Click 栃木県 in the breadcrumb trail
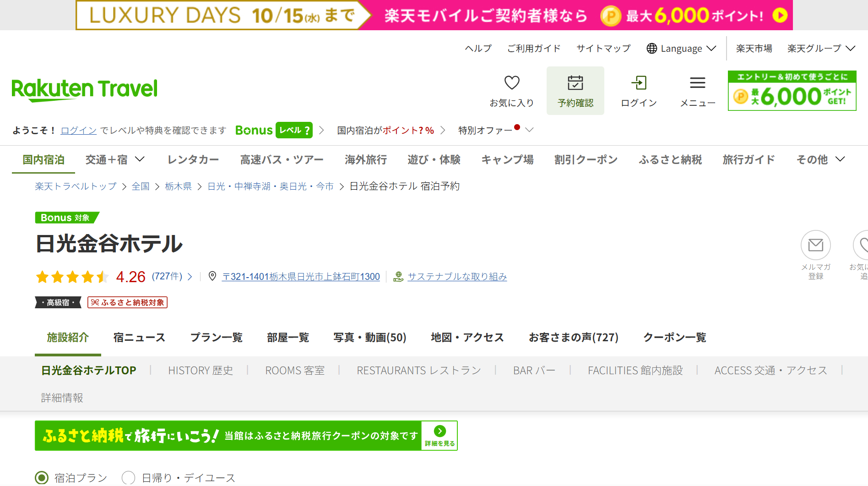This screenshot has width=868, height=486. [x=178, y=186]
